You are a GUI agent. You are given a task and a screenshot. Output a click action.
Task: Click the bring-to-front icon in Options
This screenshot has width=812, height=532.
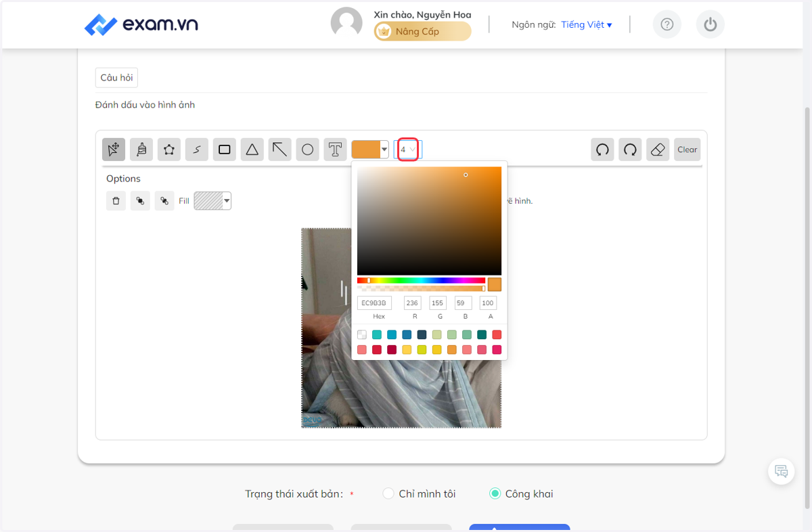click(140, 201)
